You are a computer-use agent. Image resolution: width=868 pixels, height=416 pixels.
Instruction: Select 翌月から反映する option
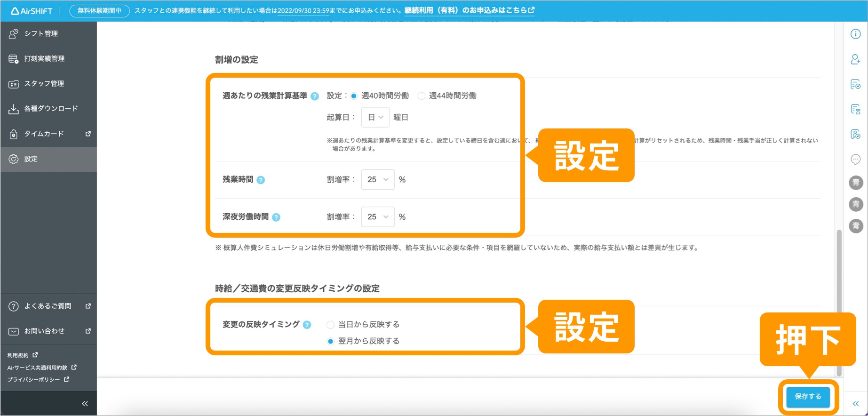coord(331,341)
